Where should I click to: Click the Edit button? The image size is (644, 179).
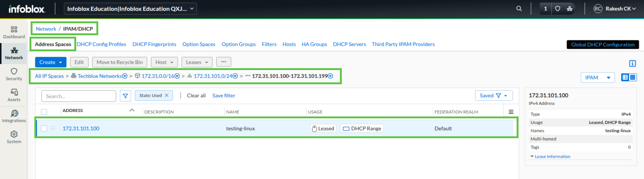click(x=79, y=62)
